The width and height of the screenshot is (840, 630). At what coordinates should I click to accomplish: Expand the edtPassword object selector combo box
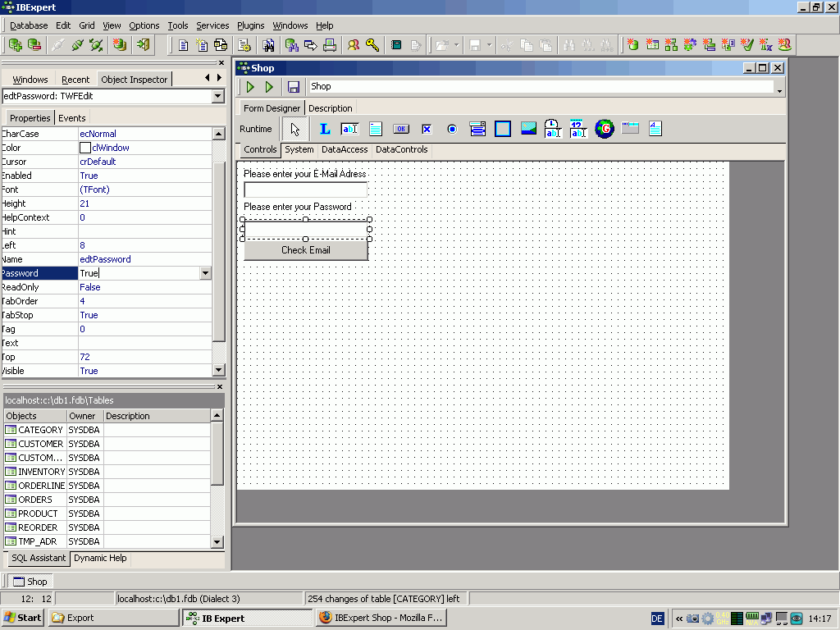217,97
